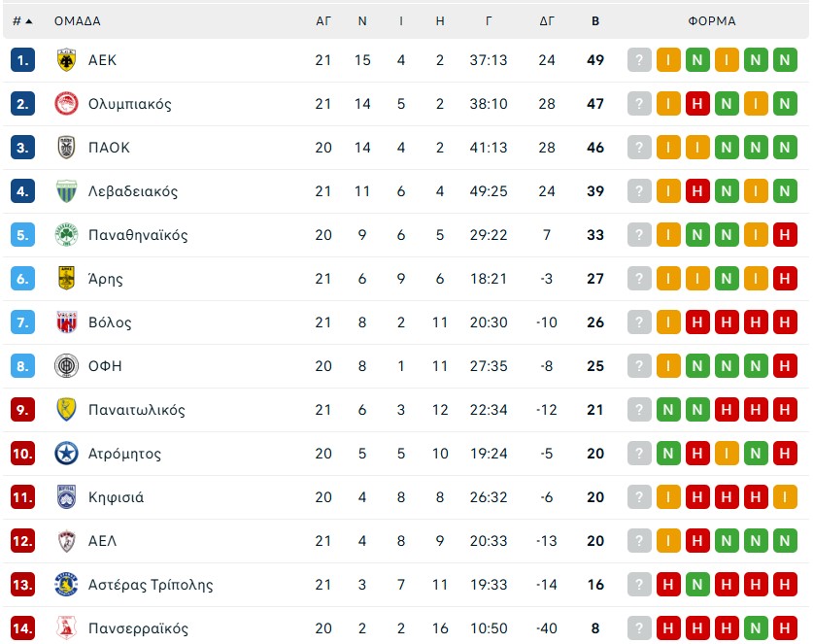Image resolution: width=813 pixels, height=644 pixels.
Task: Click the Άρης yellow crest icon
Action: (x=66, y=279)
